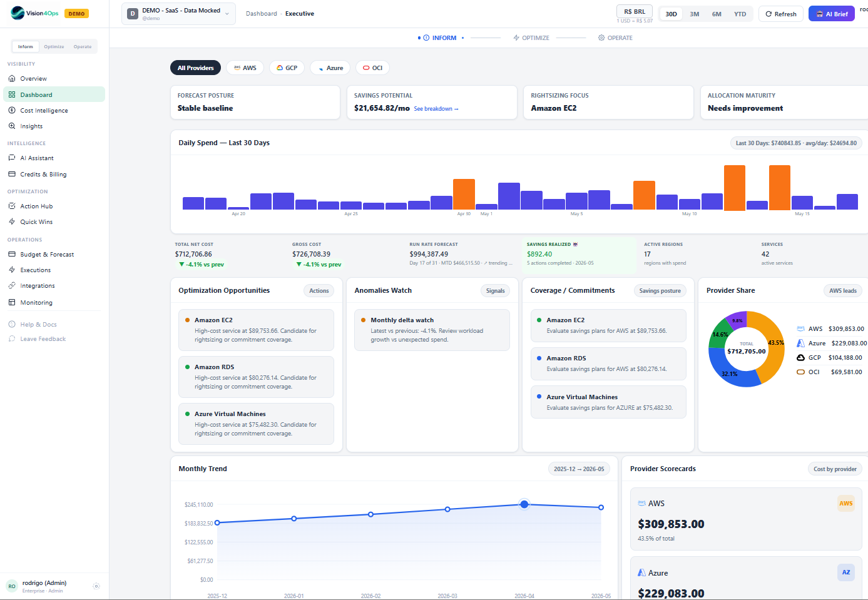The height and width of the screenshot is (600, 868).
Task: Click the AWS badge on AWS scorecard
Action: click(846, 504)
